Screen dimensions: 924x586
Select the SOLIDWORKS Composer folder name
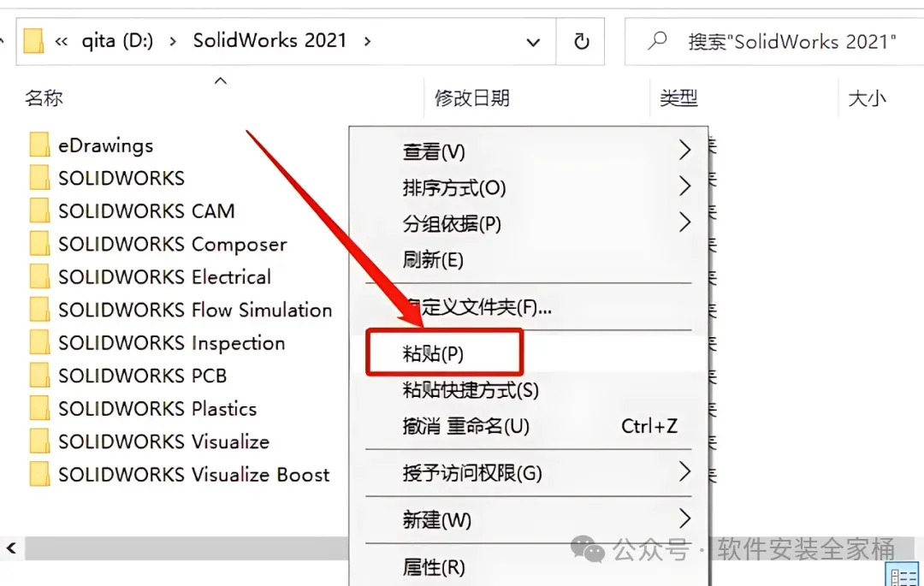pos(173,245)
